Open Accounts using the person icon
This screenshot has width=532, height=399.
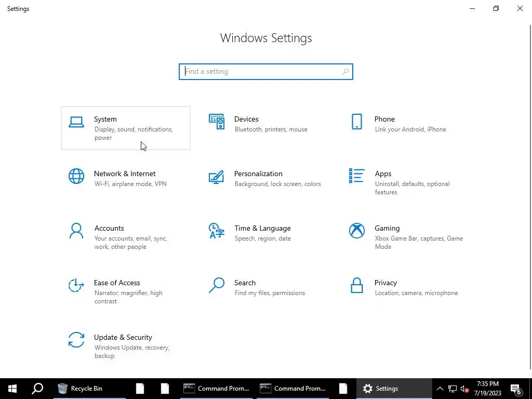(x=76, y=231)
